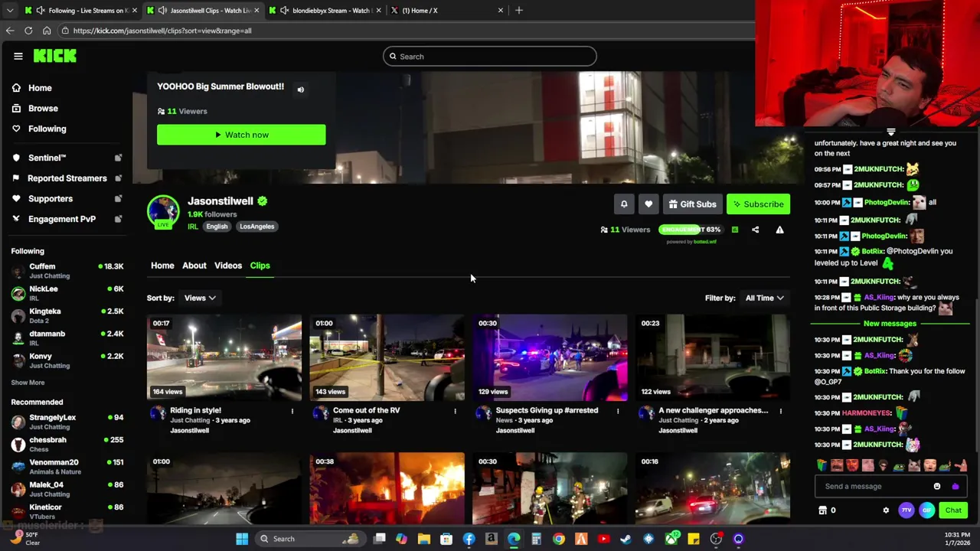Open the Sort by Views dropdown

tap(200, 298)
